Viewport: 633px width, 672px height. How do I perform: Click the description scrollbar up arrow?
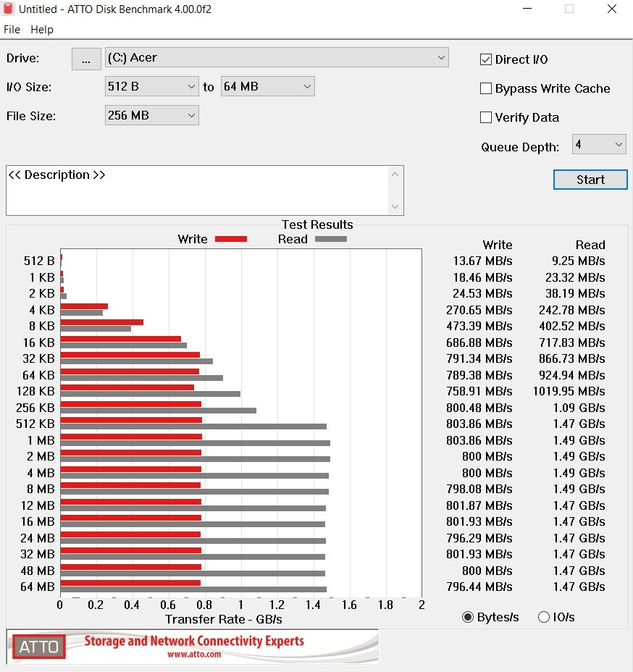(x=395, y=175)
